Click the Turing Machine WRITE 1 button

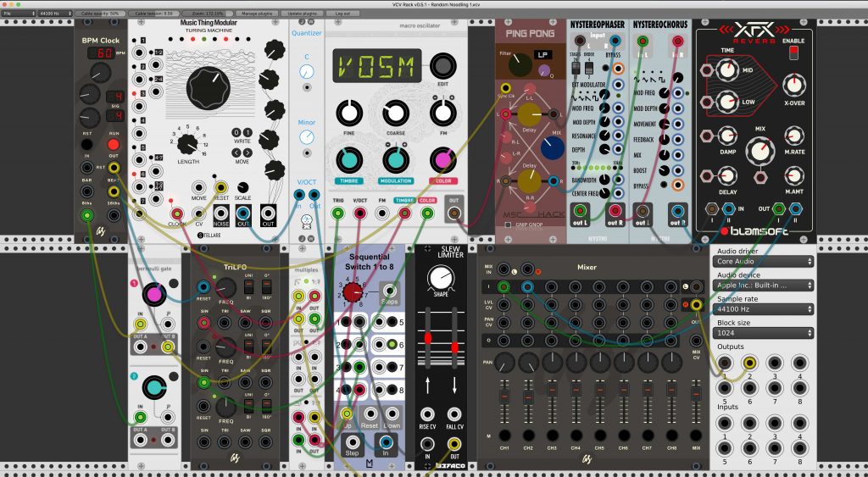click(x=248, y=132)
